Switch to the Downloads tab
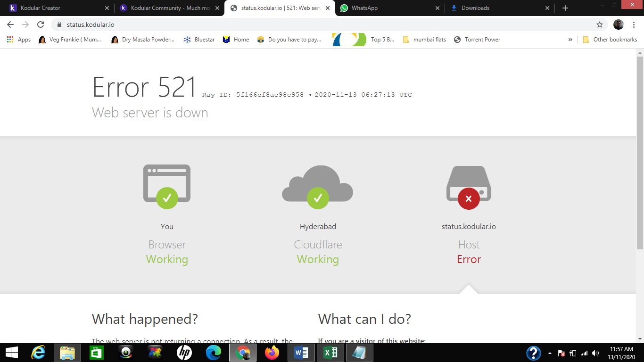Image resolution: width=644 pixels, height=362 pixels. 500,8
